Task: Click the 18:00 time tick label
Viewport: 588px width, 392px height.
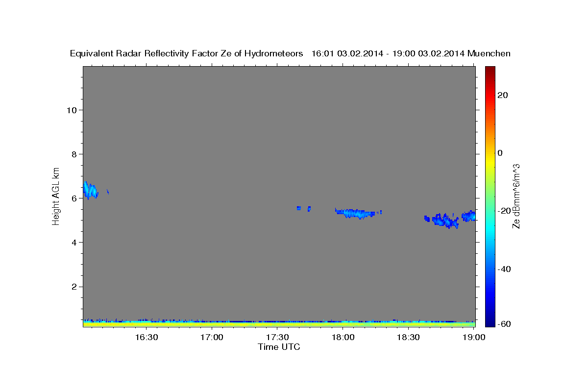Action: [343, 337]
